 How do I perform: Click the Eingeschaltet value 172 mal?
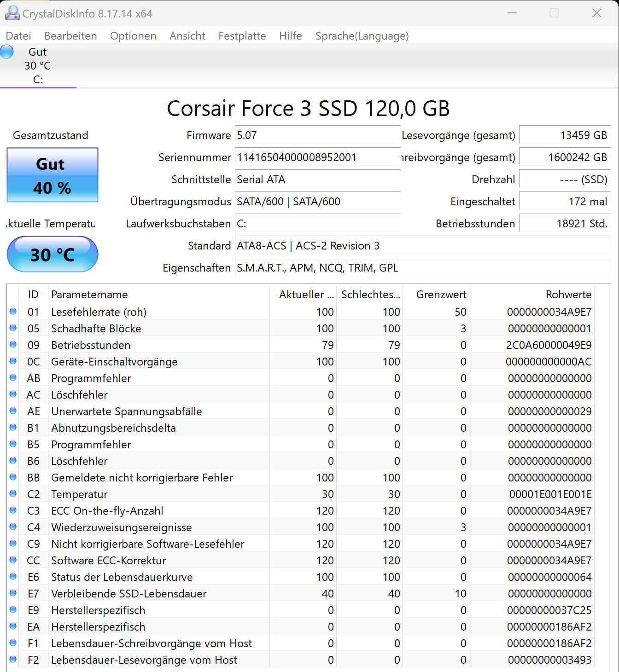[565, 202]
